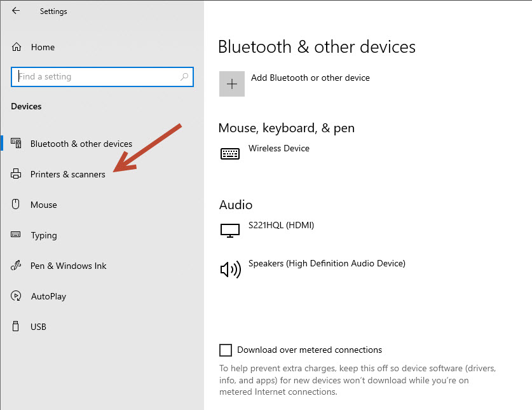
Task: Click the USB icon in sidebar
Action: click(x=16, y=326)
